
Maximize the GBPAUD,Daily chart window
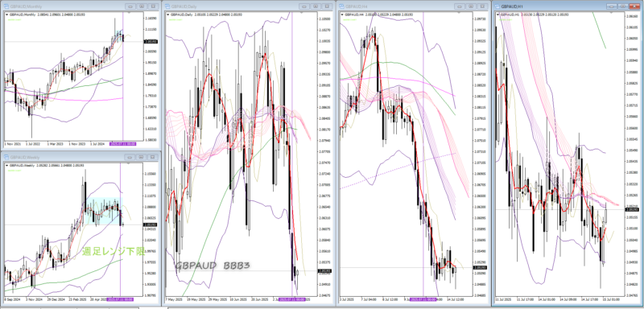pyautogui.click(x=315, y=6)
